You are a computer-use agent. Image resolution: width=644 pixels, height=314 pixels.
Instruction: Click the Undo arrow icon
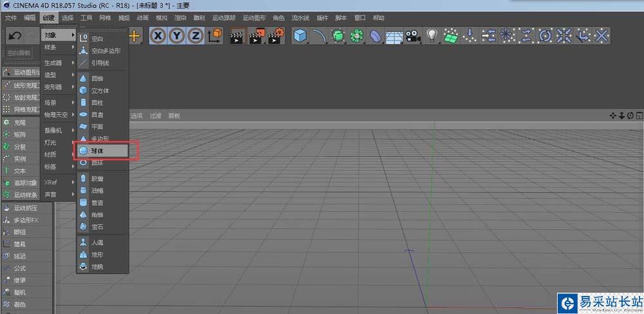pyautogui.click(x=15, y=36)
